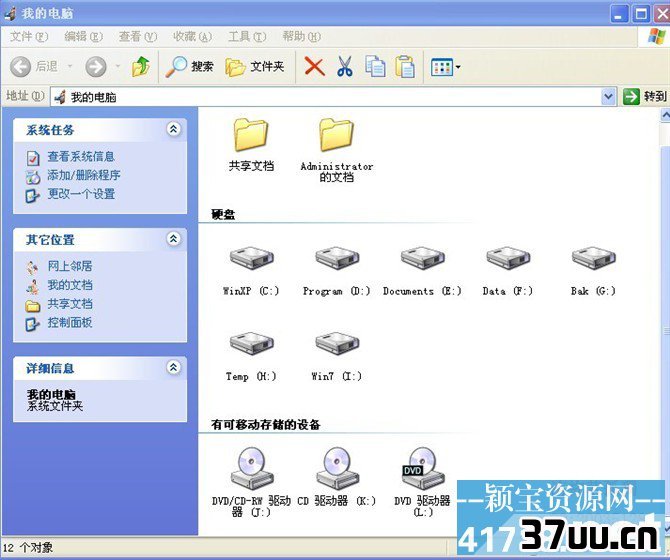Click the Paste clipboard icon
Screen dimensions: 670x560
tap(405, 67)
